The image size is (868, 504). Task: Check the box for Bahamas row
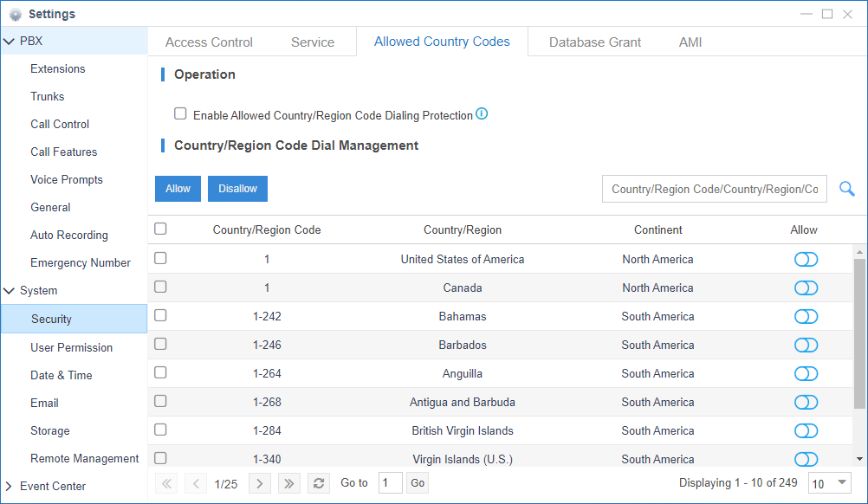[160, 315]
